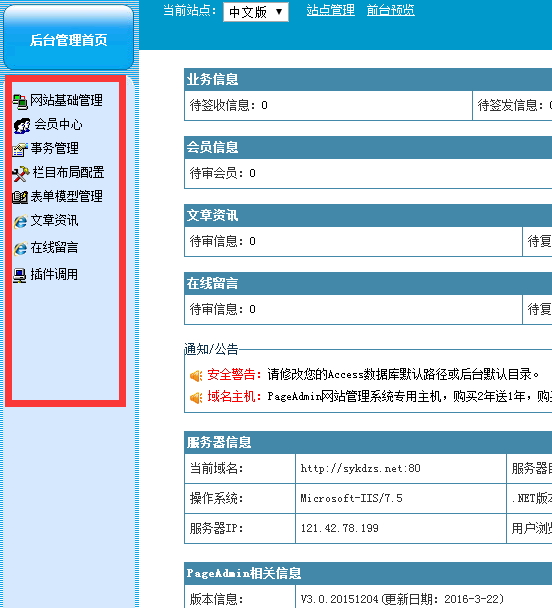Click the 域名主机 red notice text
Image resolution: width=552 pixels, height=608 pixels.
[231, 397]
